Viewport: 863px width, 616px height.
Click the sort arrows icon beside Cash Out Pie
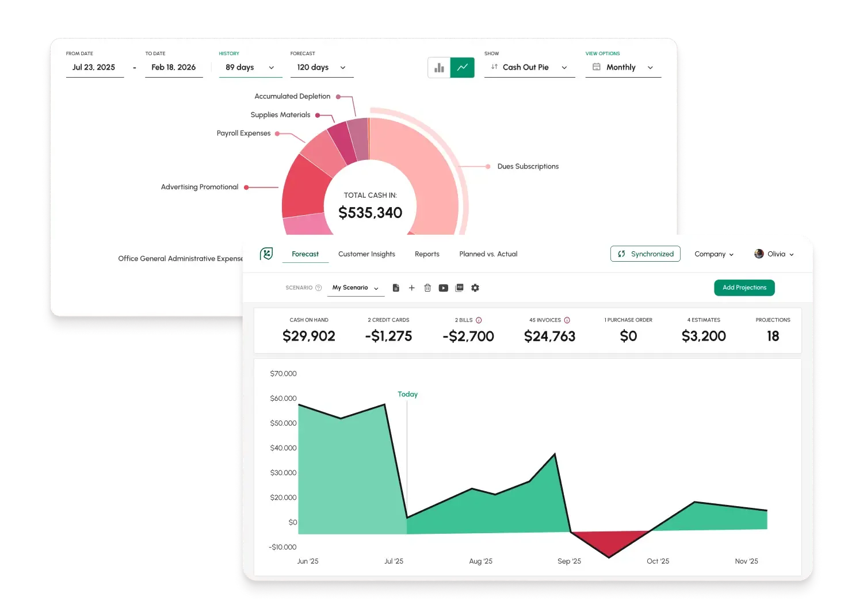click(x=494, y=67)
